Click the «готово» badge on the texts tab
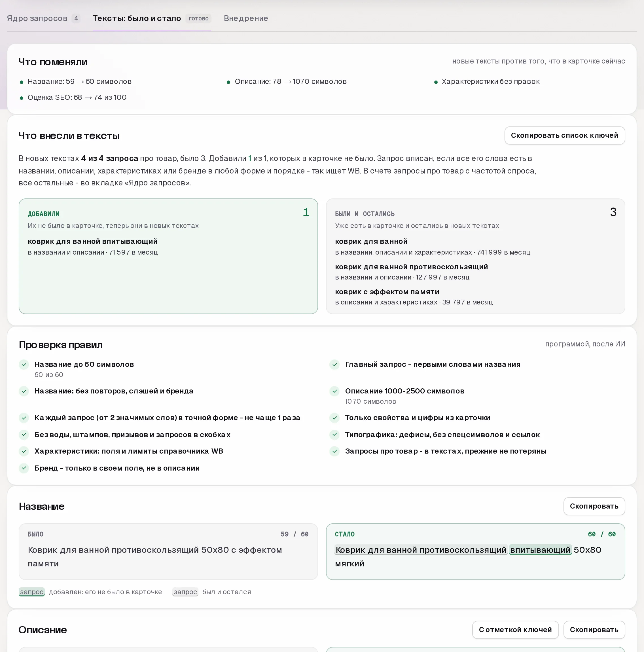Image resolution: width=644 pixels, height=652 pixels. coord(198,18)
